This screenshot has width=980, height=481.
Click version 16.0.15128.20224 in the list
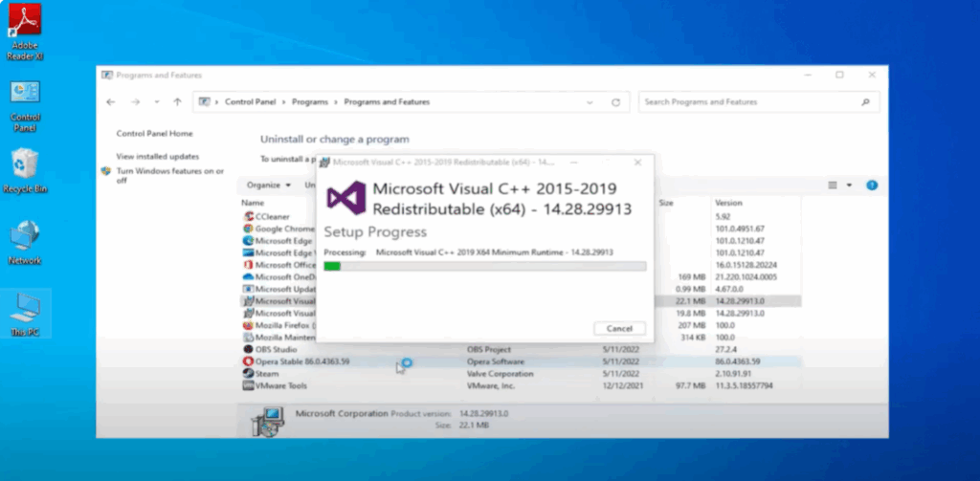[746, 265]
